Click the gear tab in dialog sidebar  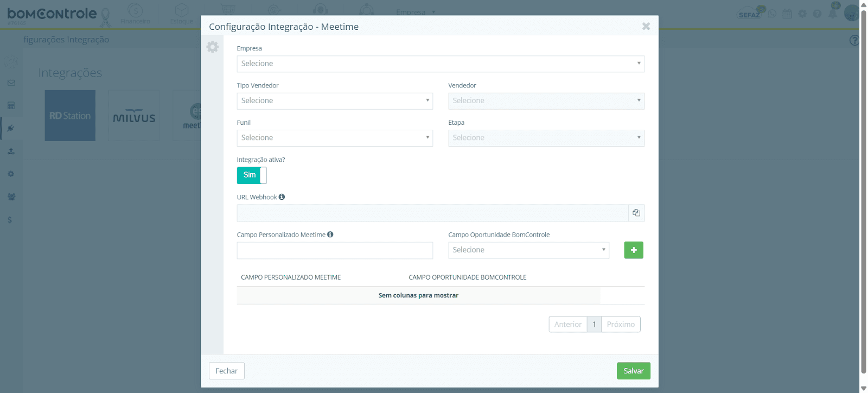click(213, 47)
